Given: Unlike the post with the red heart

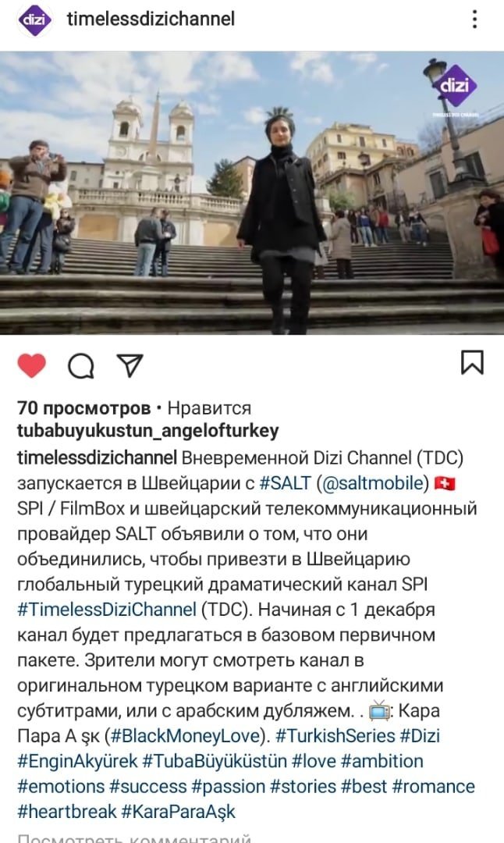Looking at the screenshot, I should pos(32,365).
